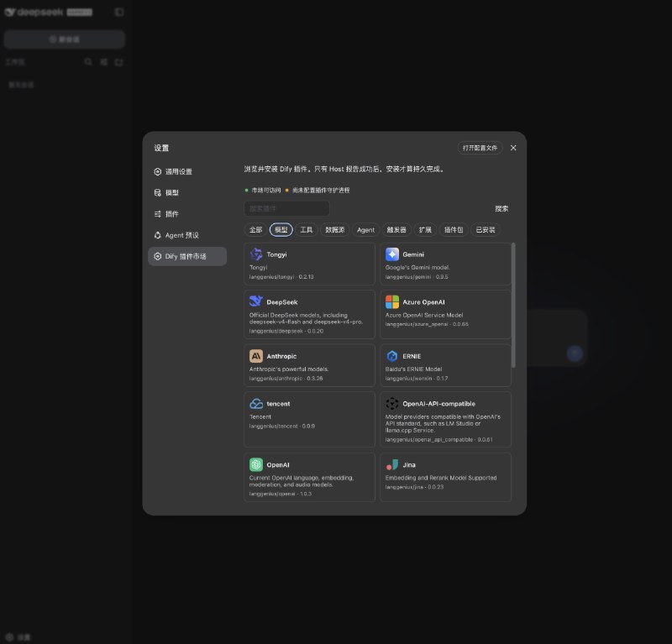
Task: Click the new chat button in main window
Action: coord(65,39)
